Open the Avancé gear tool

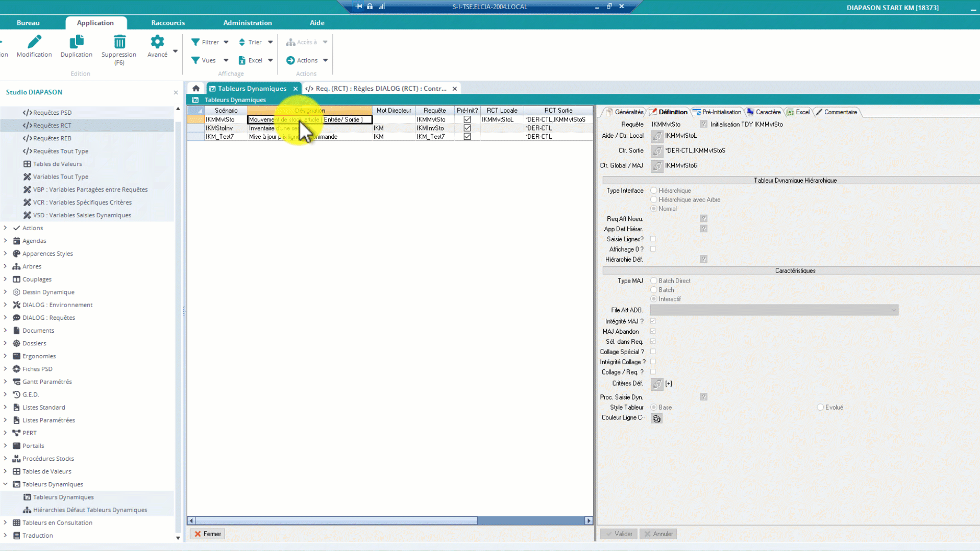pos(157,42)
